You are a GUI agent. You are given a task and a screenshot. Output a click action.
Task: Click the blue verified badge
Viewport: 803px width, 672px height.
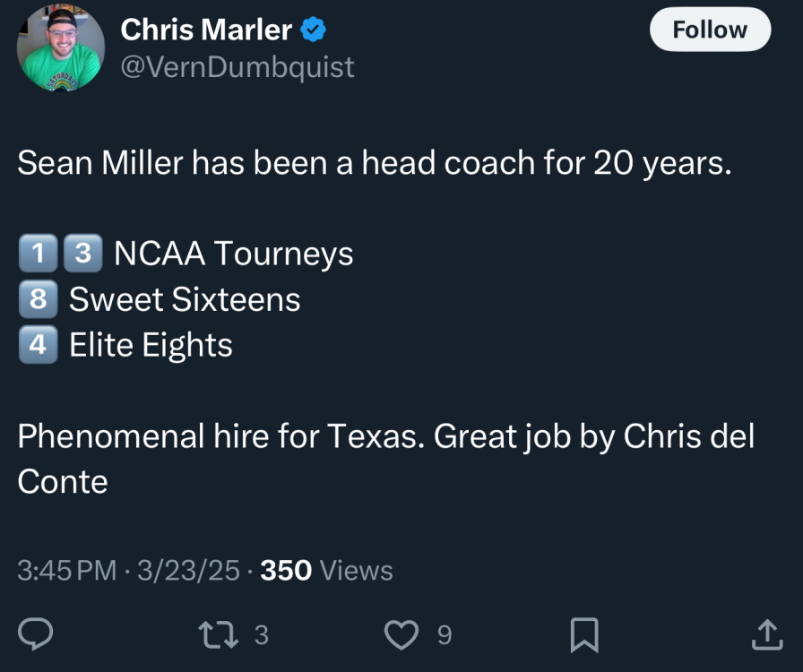[x=313, y=30]
